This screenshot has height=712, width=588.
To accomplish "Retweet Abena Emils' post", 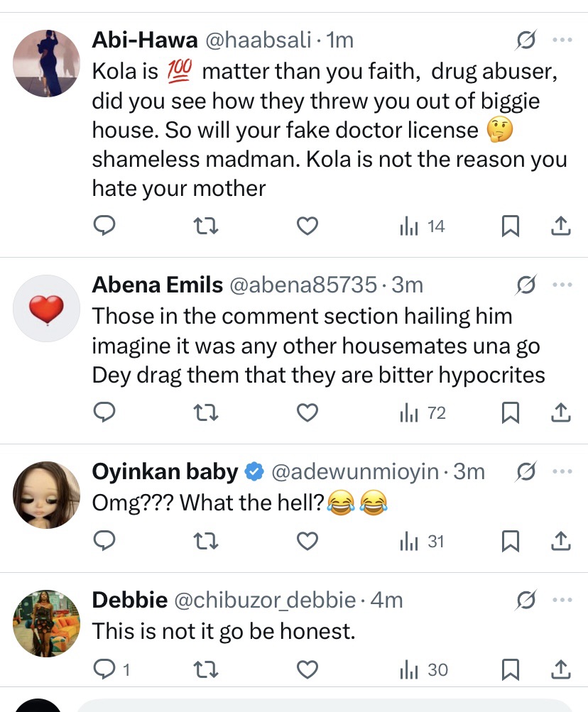I will click(x=206, y=412).
